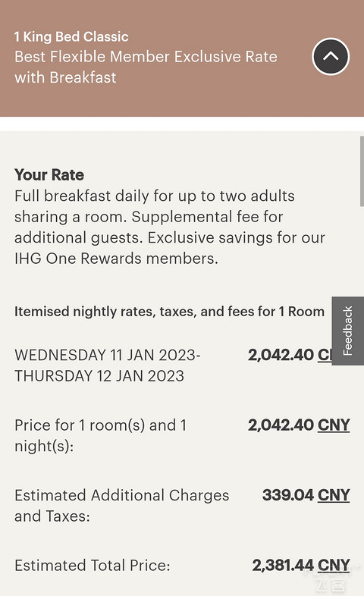Click 'Best Flexible Member Exclusive Rate with Breakfast' text

(146, 67)
